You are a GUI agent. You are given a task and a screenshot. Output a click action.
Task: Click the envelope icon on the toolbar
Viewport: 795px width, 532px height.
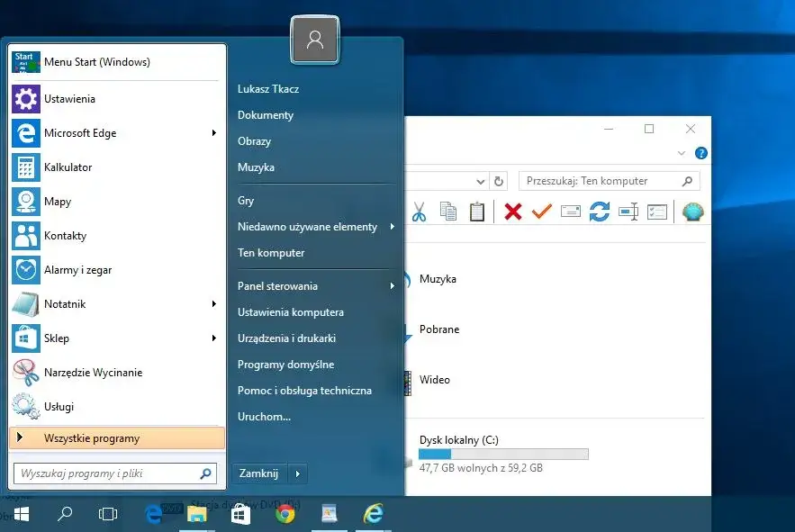click(569, 211)
